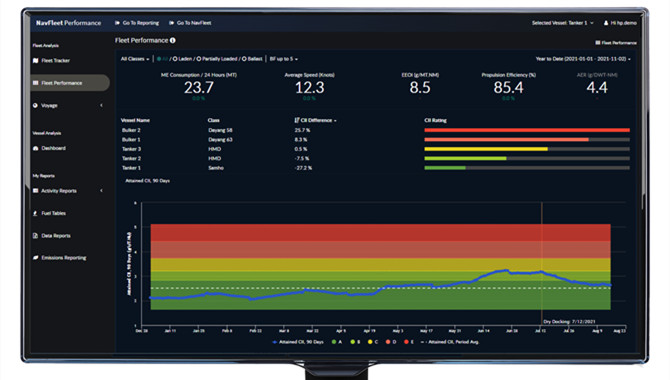Open the Dashboard gauge icon
This screenshot has width=670, height=380.
point(35,148)
